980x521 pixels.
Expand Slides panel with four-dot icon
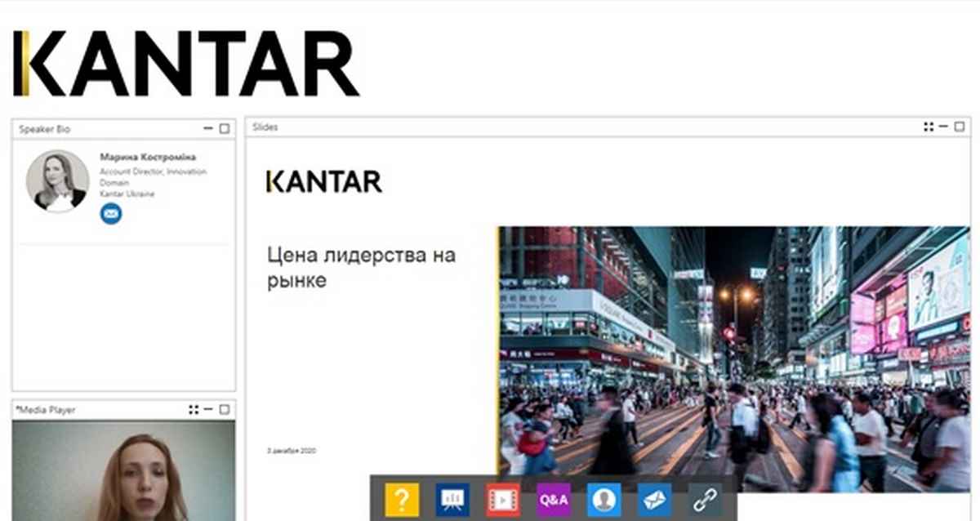(x=929, y=127)
